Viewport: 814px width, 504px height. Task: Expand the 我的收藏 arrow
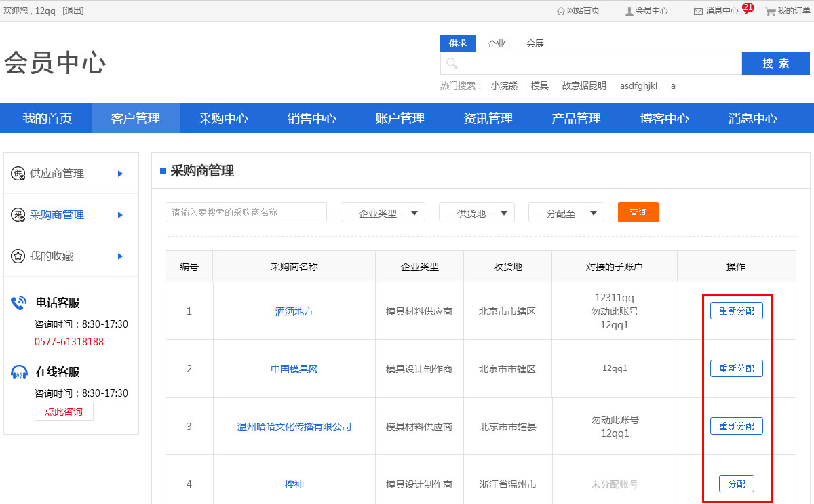(120, 256)
